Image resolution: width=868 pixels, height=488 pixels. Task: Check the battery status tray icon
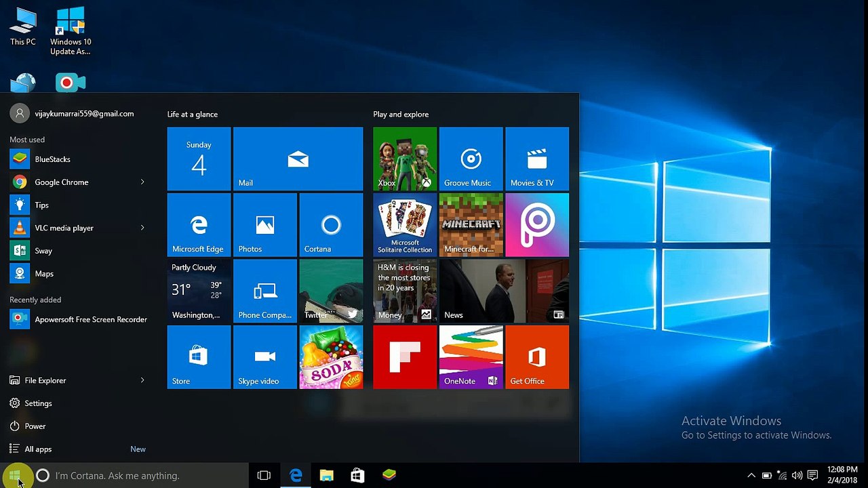coord(766,476)
